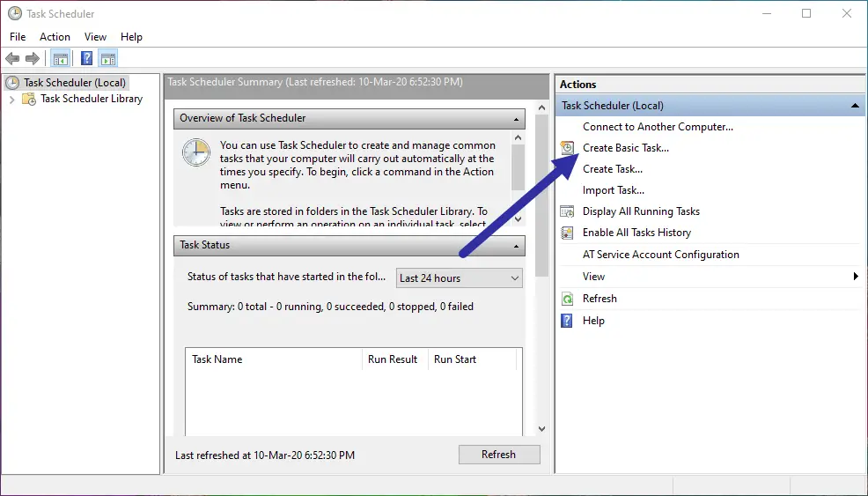Select Create Basic Task... action

pos(626,147)
